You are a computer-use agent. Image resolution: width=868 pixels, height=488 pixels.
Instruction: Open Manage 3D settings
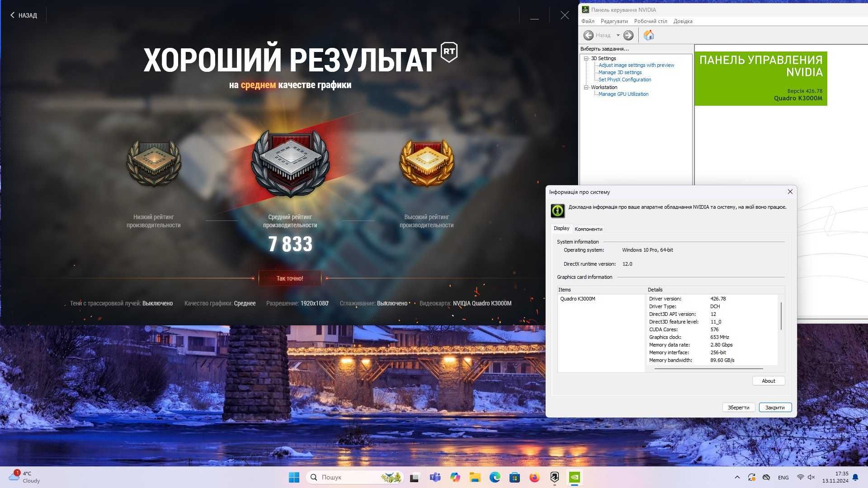tap(620, 72)
